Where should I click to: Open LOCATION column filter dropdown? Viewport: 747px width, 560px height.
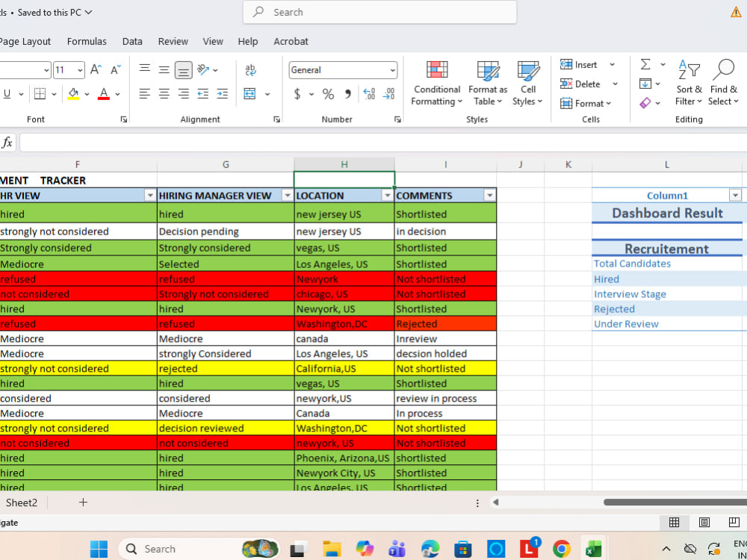(387, 195)
